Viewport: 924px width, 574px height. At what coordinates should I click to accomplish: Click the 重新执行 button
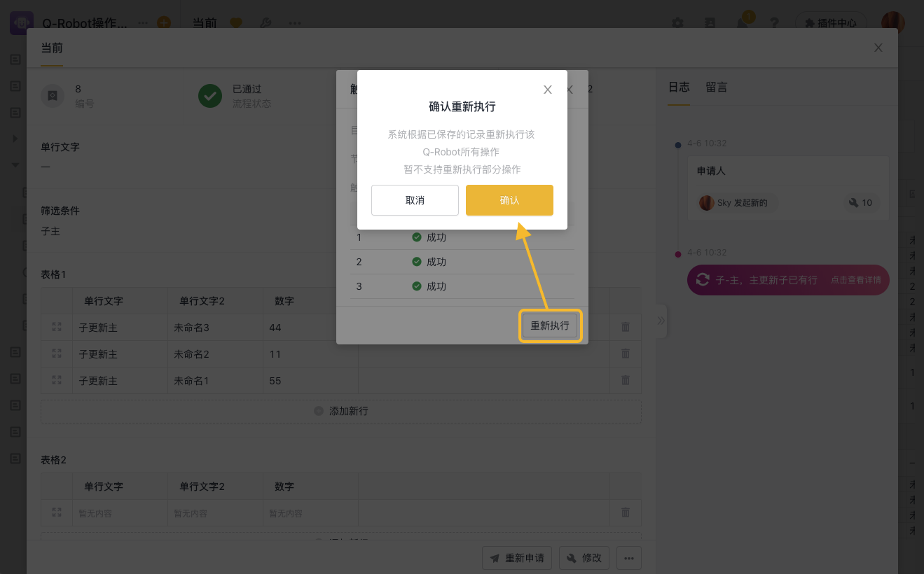coord(550,325)
